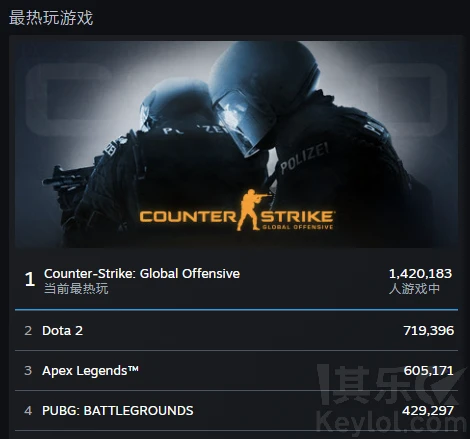Click the CS:GO banner artwork
470x439 pixels.
pyautogui.click(x=236, y=144)
